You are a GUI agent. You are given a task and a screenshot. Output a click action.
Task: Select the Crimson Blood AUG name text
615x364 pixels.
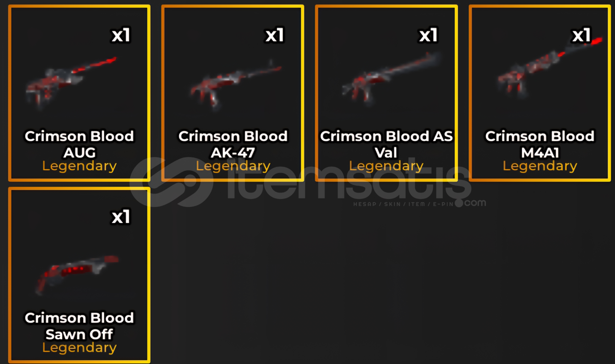pos(80,144)
